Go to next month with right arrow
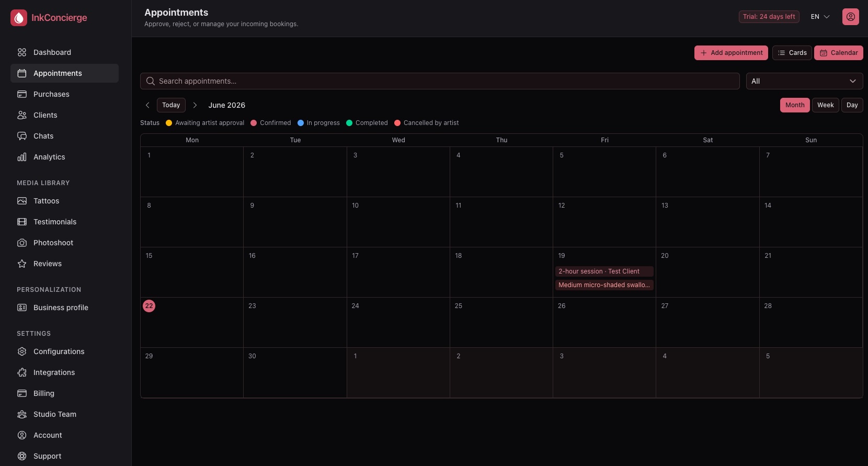The image size is (868, 466). point(195,105)
